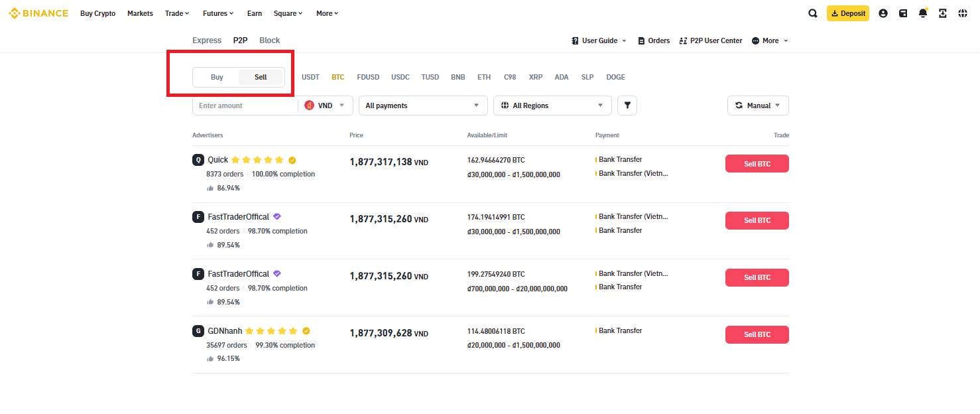
Task: Click the Deposit button
Action: point(848,13)
